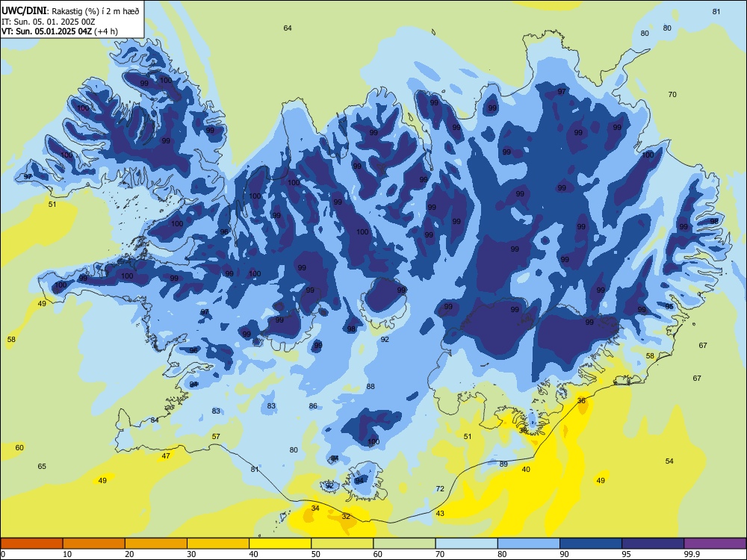Select the yellow-green 50–60 legend swatch
Viewport: 747px width, 560px height.
[x=342, y=544]
